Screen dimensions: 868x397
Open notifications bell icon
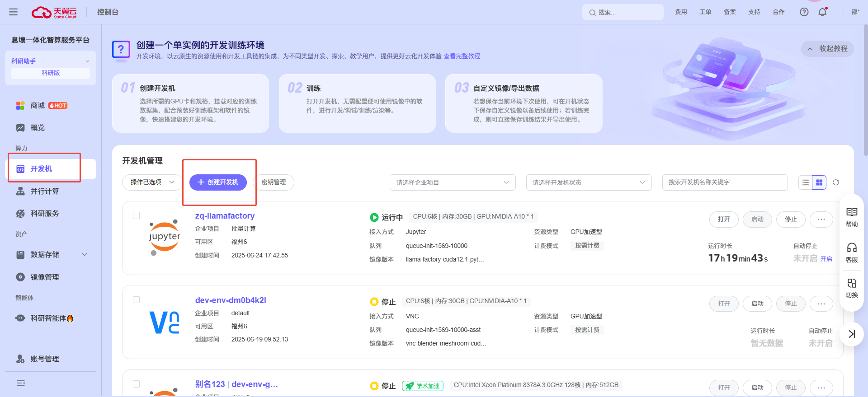tap(822, 12)
